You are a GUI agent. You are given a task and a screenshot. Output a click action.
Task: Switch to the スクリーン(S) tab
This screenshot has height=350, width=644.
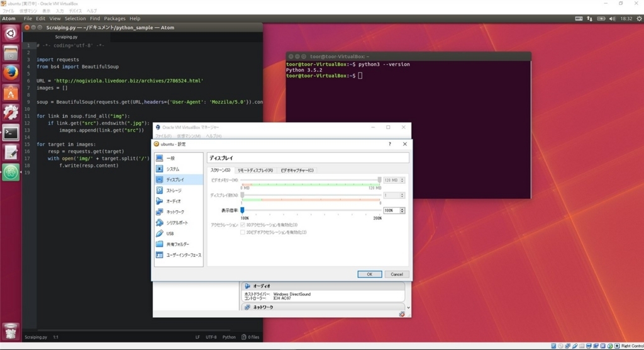pos(221,170)
